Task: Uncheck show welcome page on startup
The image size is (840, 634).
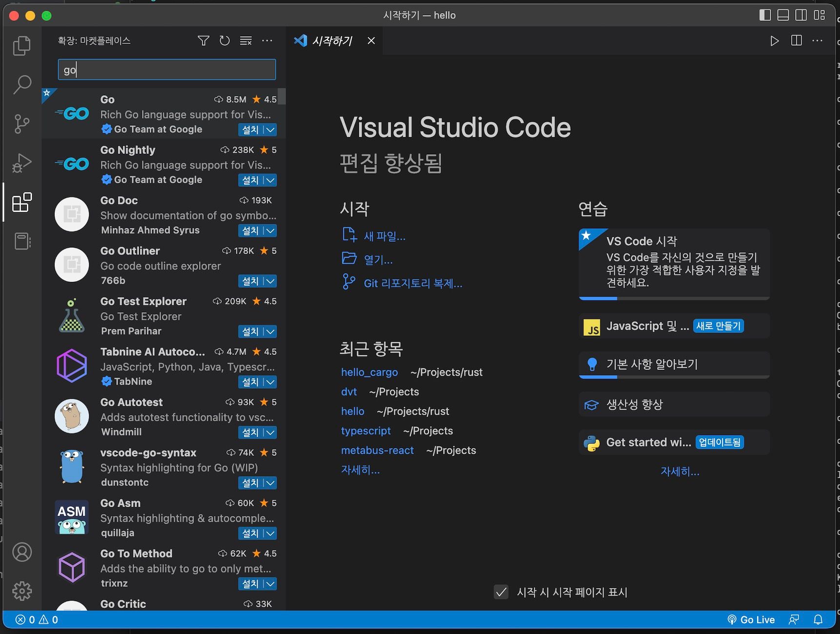Action: click(501, 592)
